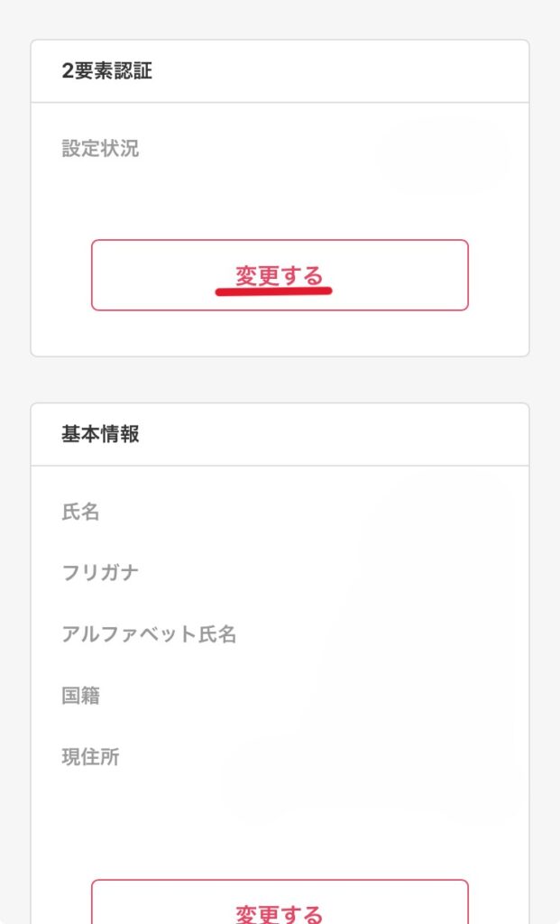Viewport: 560px width, 924px height.
Task: Click the redacted value beside フリガナ
Action: point(433,573)
